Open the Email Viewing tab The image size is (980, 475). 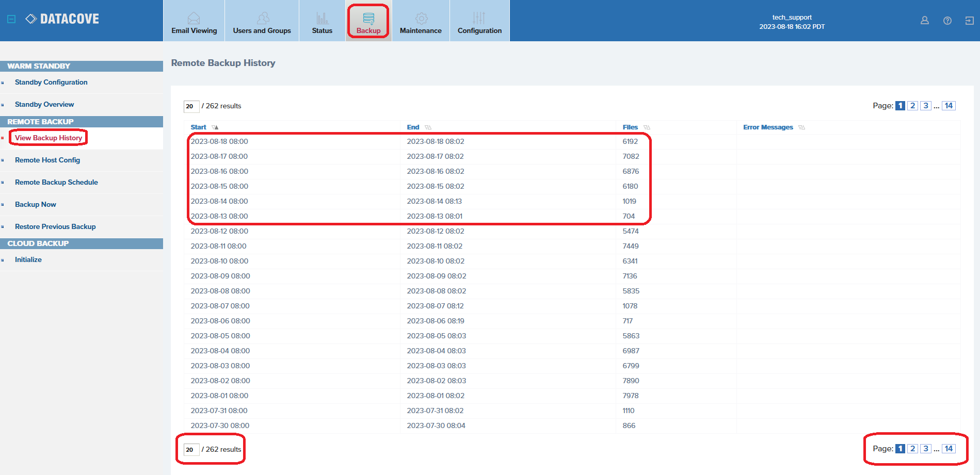[194, 22]
